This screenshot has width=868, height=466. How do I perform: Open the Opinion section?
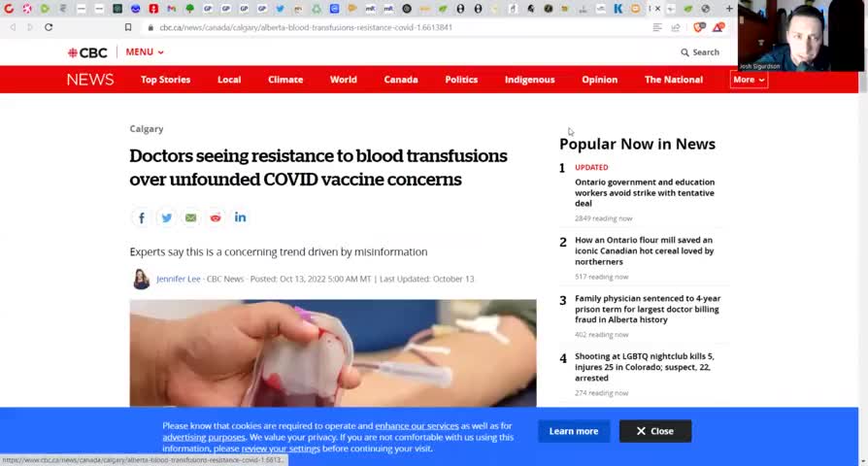(x=599, y=80)
